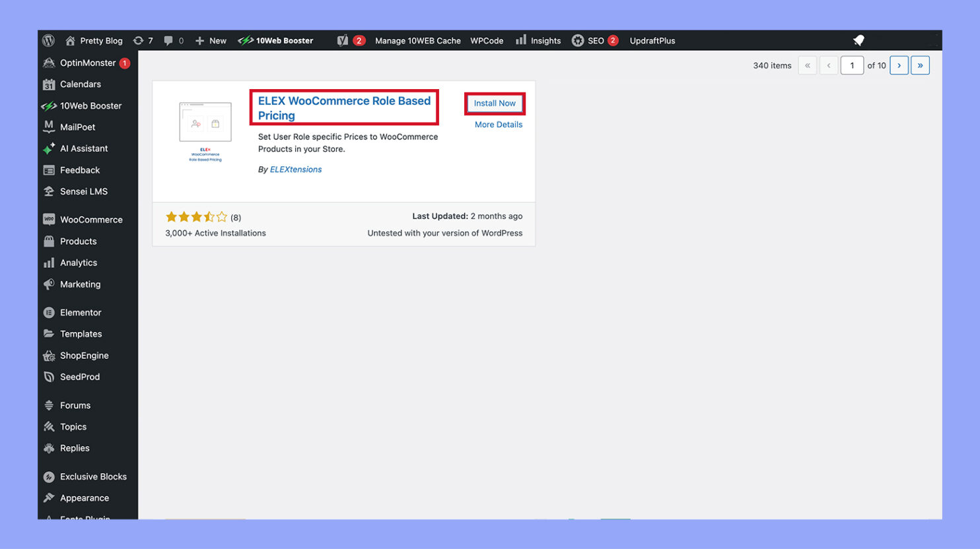
Task: Launch 10Web Booster from the sidebar
Action: click(x=89, y=106)
